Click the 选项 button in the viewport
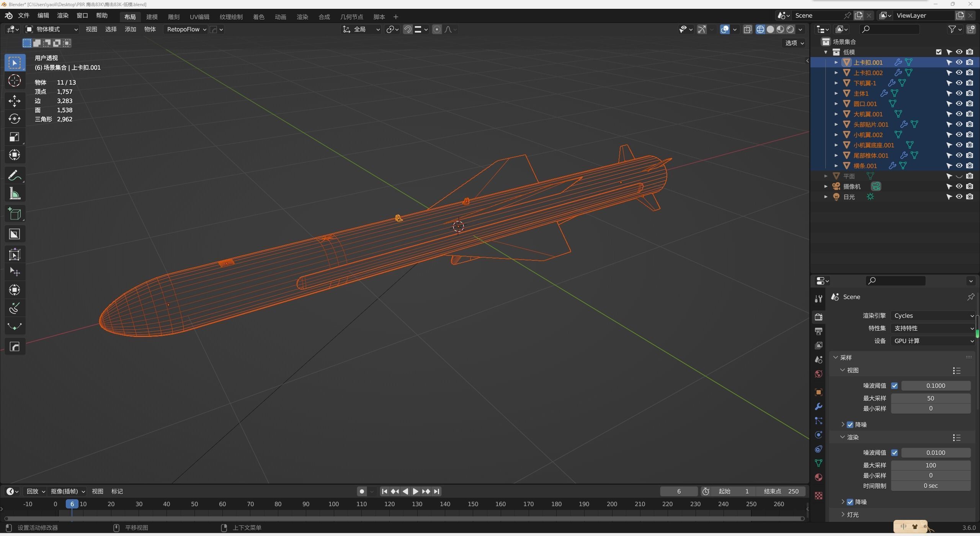Viewport: 980px width, 536px height. click(794, 43)
